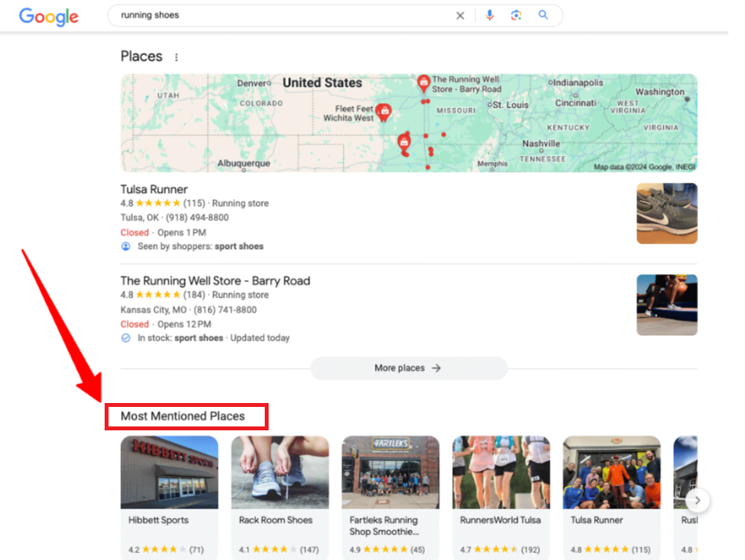Viewport: 745px width, 560px height.
Task: Open The Running Well Store - Barry Road listing
Action: [x=216, y=281]
